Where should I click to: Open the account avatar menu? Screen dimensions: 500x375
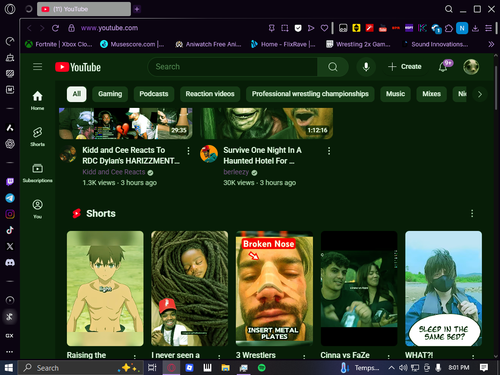[x=471, y=67]
